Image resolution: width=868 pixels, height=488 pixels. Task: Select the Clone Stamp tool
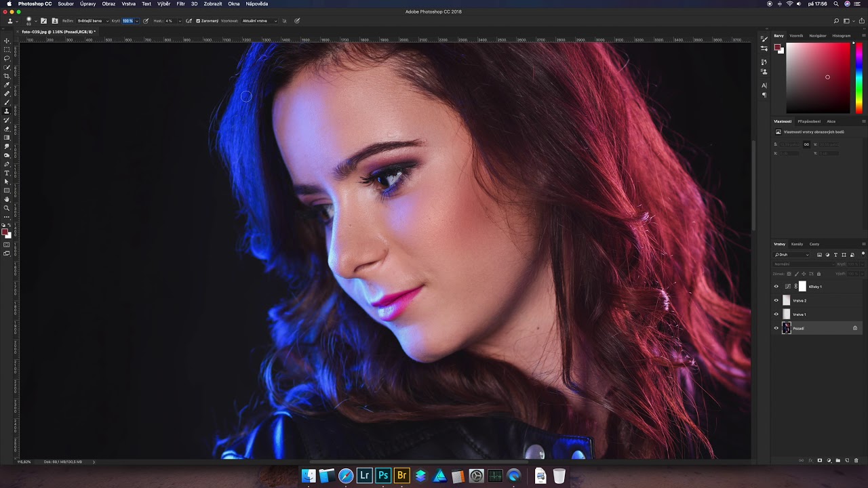click(7, 111)
